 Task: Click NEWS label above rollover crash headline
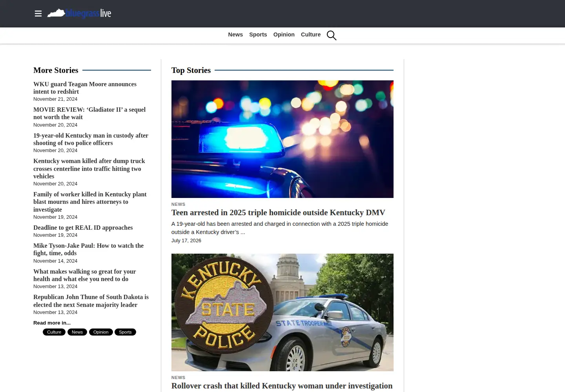pyautogui.click(x=178, y=377)
